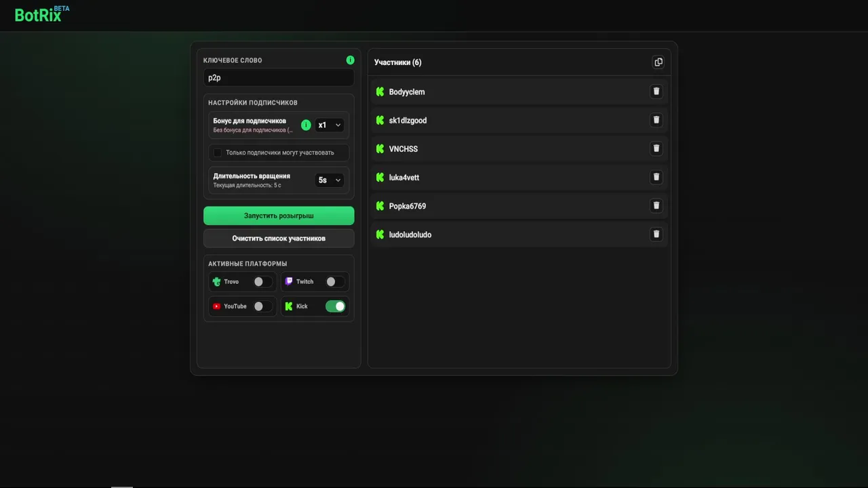Click the 'АКТИВНЫЕ ПЛАТФОРМЫ' heading
Image resolution: width=868 pixels, height=488 pixels.
click(x=248, y=264)
